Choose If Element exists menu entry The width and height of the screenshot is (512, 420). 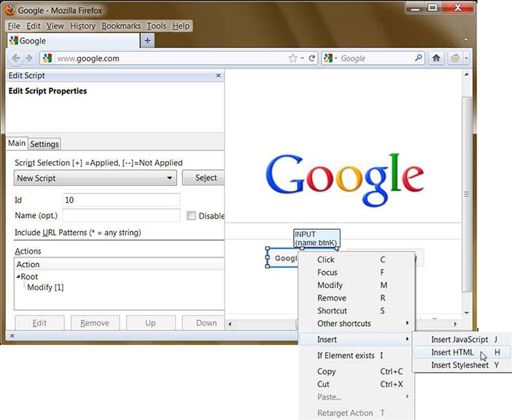357,355
